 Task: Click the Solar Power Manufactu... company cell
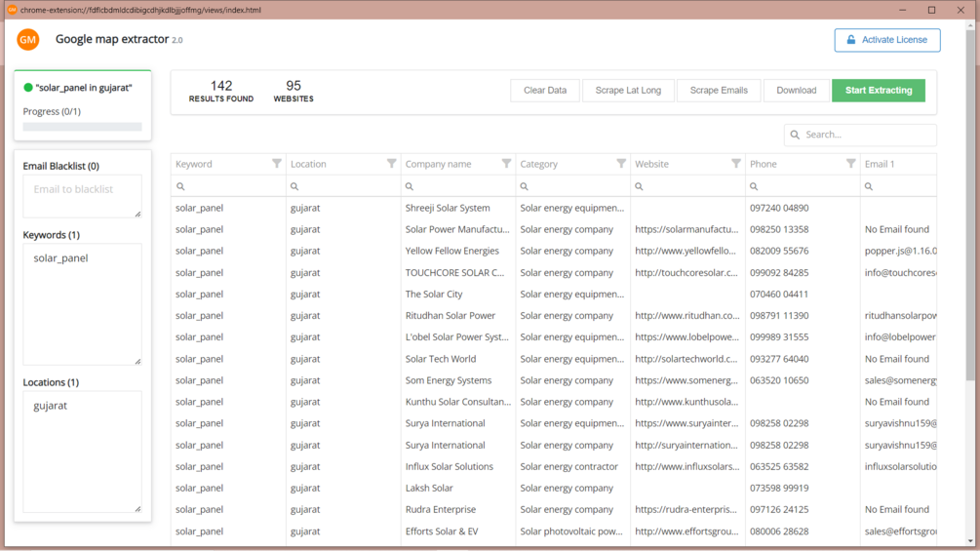[x=458, y=229]
